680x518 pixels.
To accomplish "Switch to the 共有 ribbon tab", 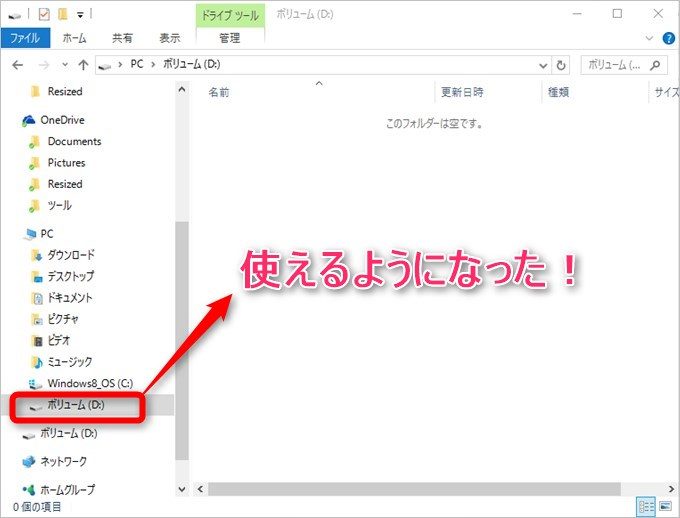I will pos(122,38).
